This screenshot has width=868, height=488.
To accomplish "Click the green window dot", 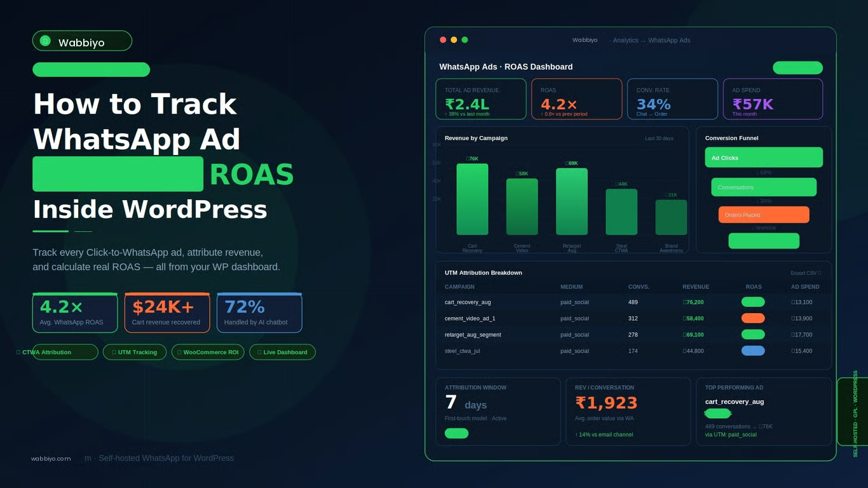I will [465, 40].
